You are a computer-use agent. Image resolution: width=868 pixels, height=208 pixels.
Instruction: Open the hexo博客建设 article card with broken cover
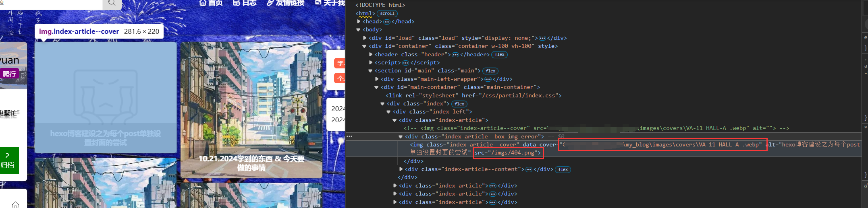(x=106, y=97)
